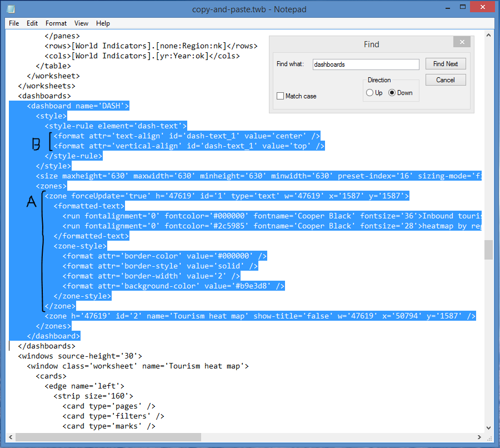500x448 pixels.
Task: Click the vertical scrollbar up arrow
Action: tap(488, 34)
